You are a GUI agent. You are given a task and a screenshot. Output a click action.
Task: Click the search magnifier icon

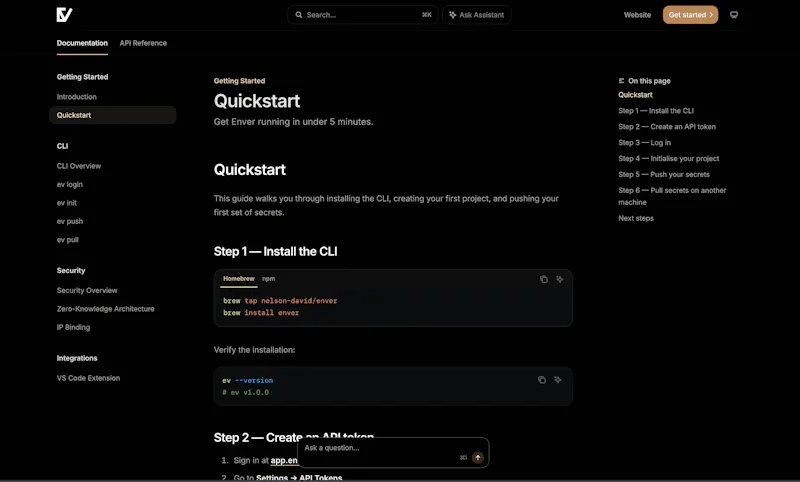[x=299, y=15]
